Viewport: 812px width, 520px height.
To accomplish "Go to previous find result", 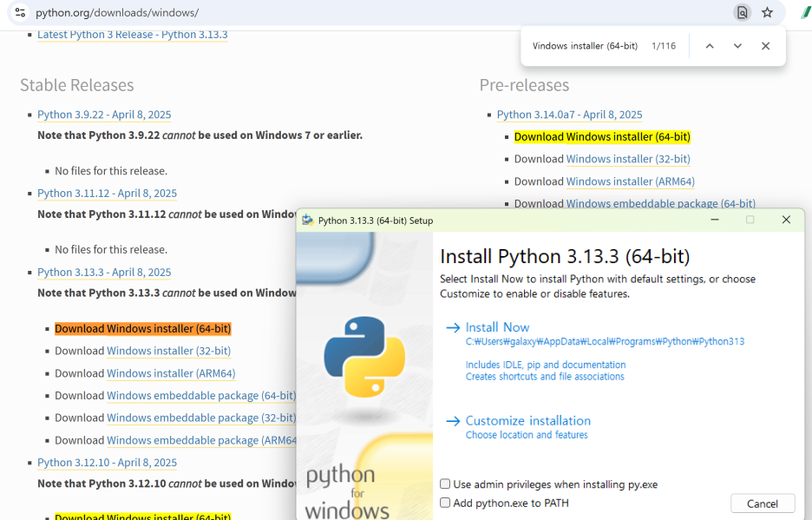I will pos(710,46).
